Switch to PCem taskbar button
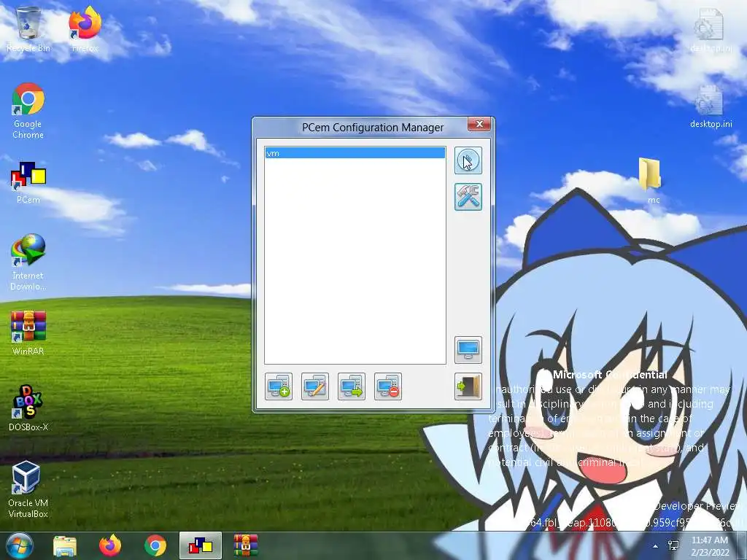The height and width of the screenshot is (560, 747). click(200, 545)
